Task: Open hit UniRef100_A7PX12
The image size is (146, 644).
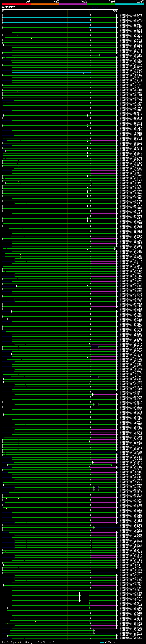Action: 131,17
